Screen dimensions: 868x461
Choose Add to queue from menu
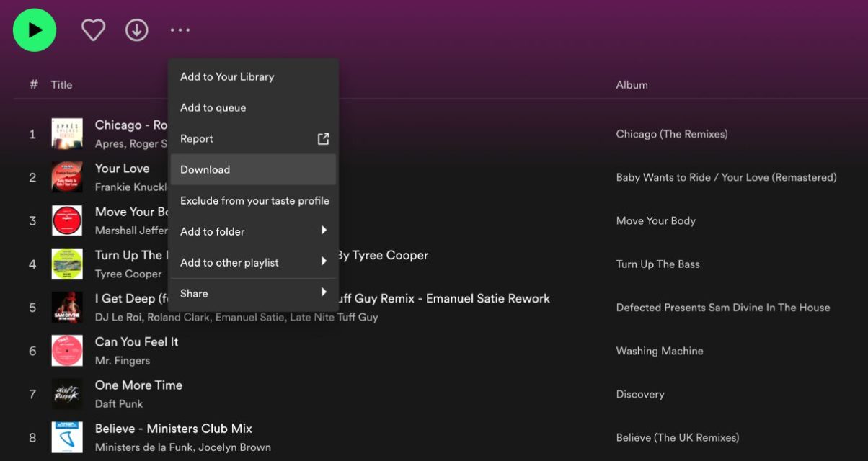point(213,108)
